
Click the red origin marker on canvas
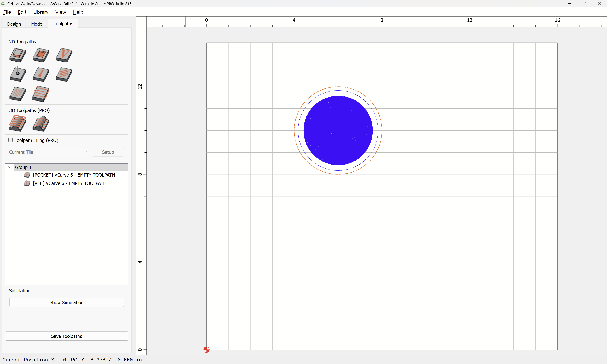pos(206,349)
